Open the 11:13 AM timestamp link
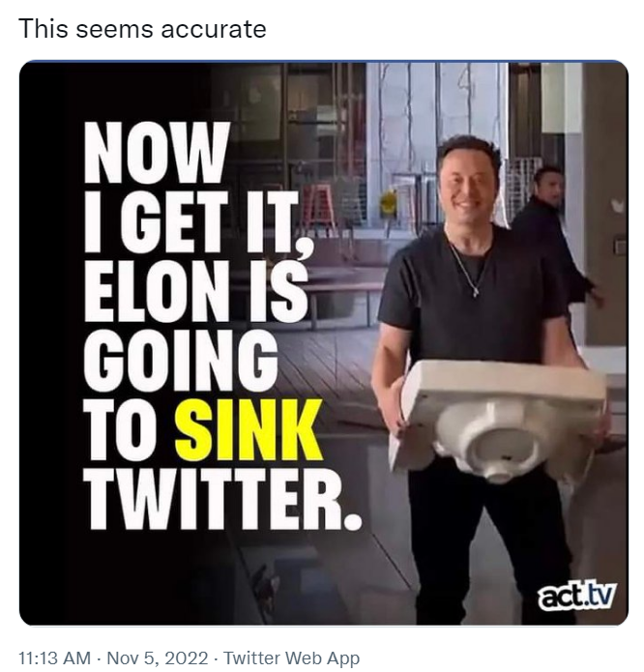The width and height of the screenshot is (644, 672). coord(54,658)
